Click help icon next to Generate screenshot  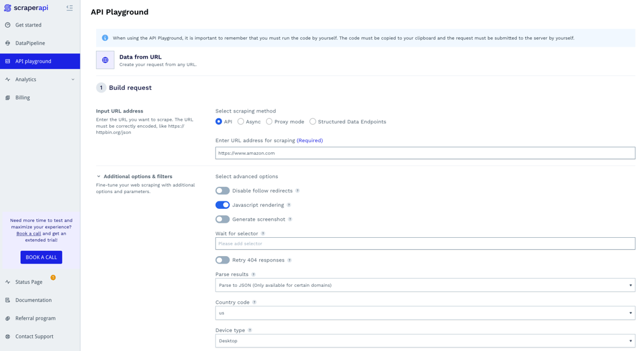point(290,220)
